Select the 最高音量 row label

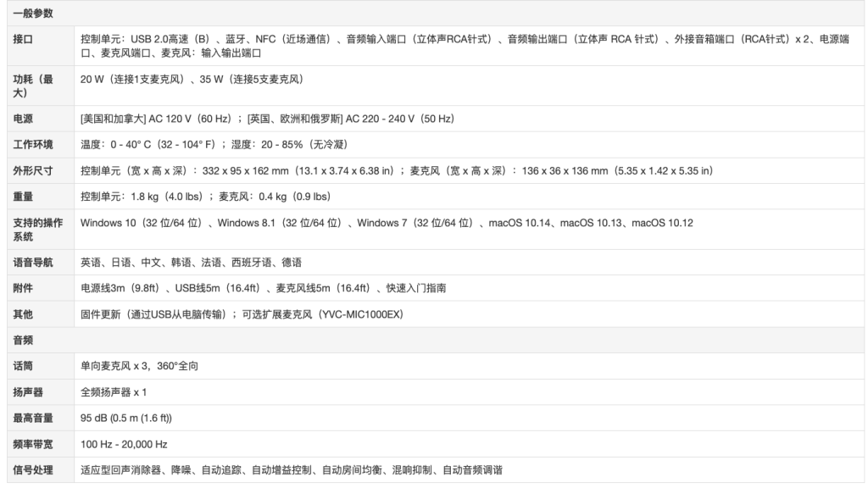(x=32, y=417)
